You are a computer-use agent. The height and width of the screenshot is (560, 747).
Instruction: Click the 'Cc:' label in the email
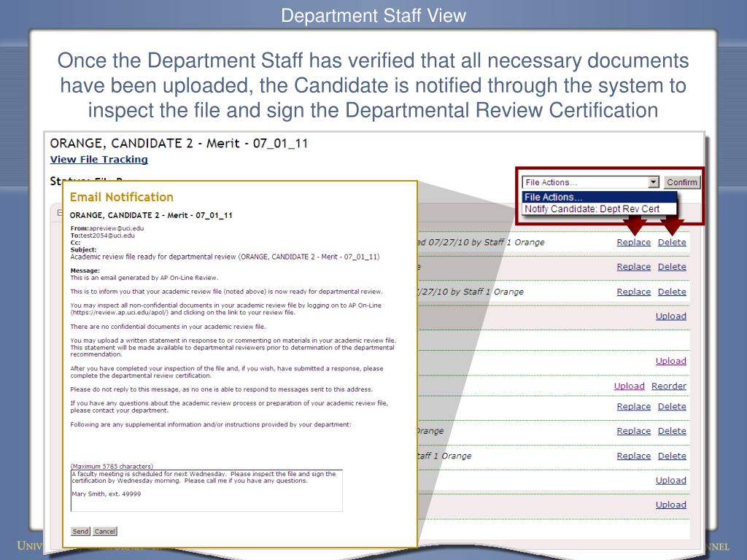pyautogui.click(x=75, y=242)
